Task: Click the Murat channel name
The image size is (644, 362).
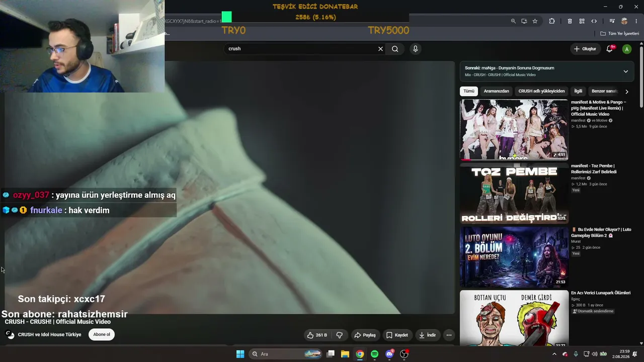Action: tap(576, 241)
